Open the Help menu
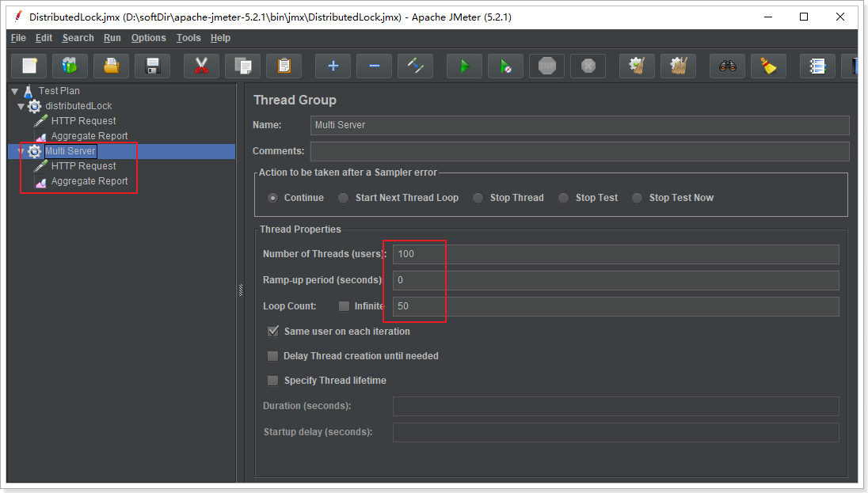 click(x=220, y=38)
